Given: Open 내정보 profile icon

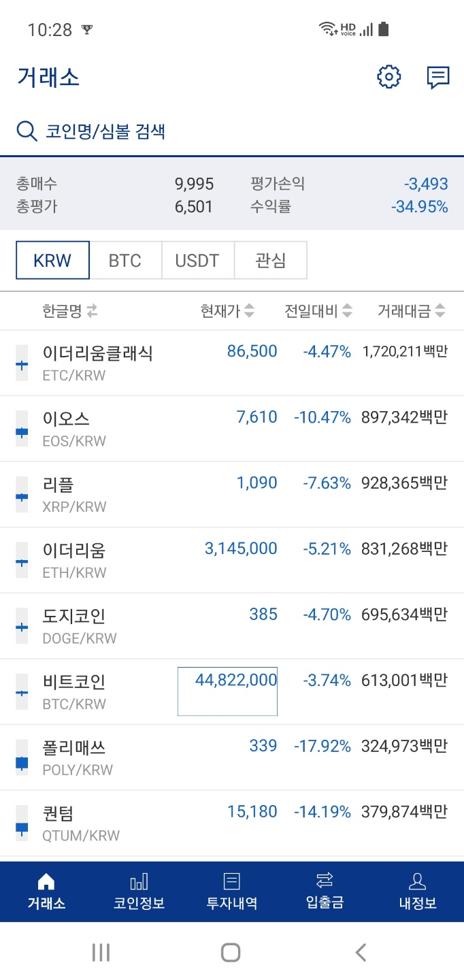Looking at the screenshot, I should pos(417,881).
